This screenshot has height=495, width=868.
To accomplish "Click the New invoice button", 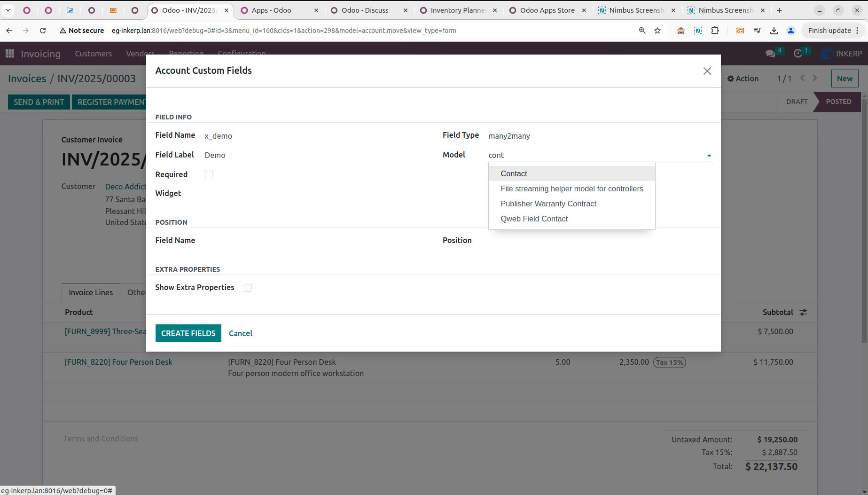I will click(845, 79).
